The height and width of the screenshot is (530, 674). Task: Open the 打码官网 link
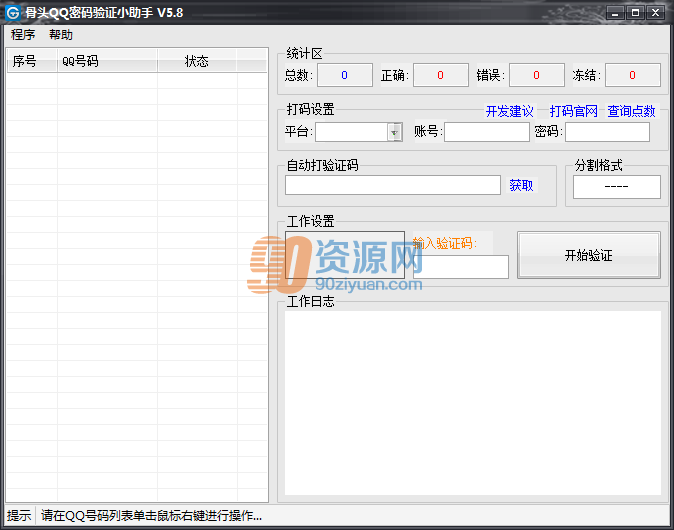click(x=573, y=111)
